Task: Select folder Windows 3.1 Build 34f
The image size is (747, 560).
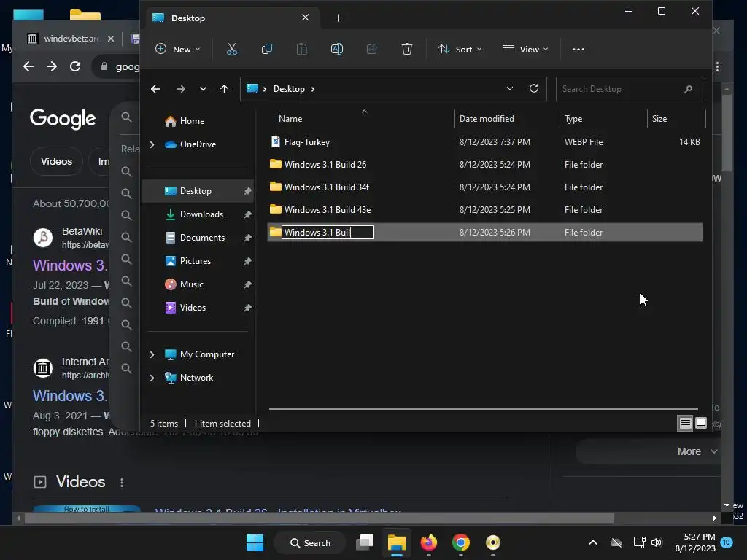Action: [484, 187]
